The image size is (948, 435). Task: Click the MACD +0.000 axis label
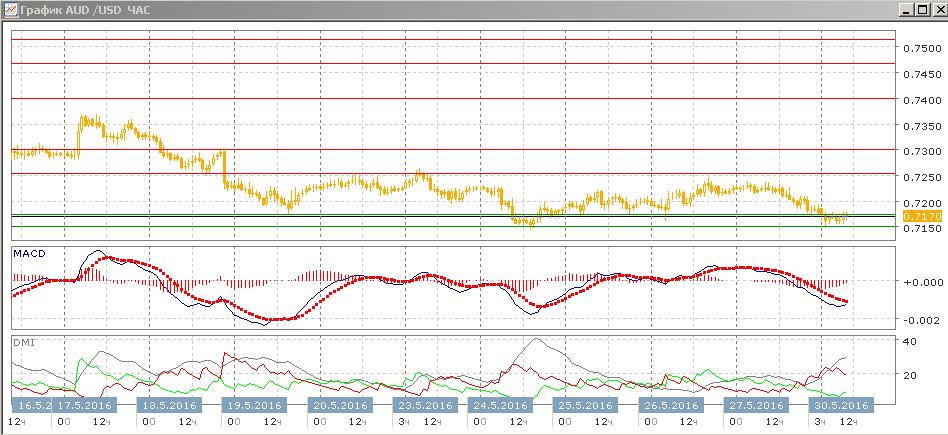(922, 281)
